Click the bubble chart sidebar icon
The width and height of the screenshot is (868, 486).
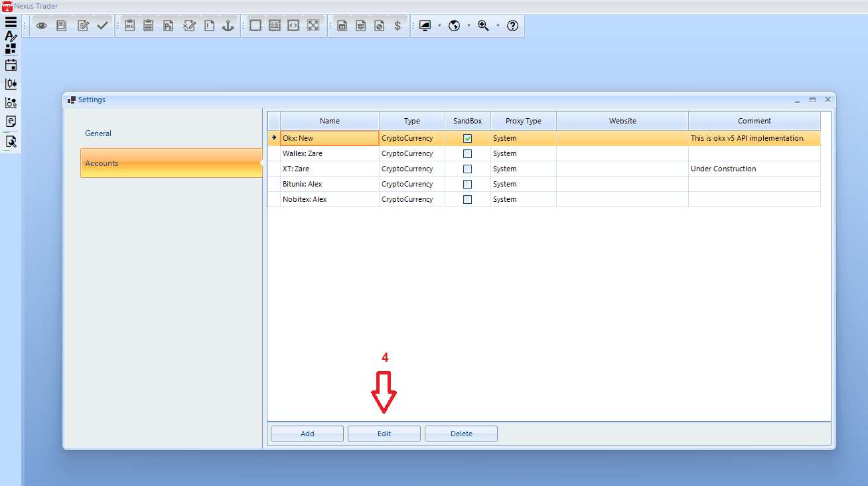click(x=11, y=103)
